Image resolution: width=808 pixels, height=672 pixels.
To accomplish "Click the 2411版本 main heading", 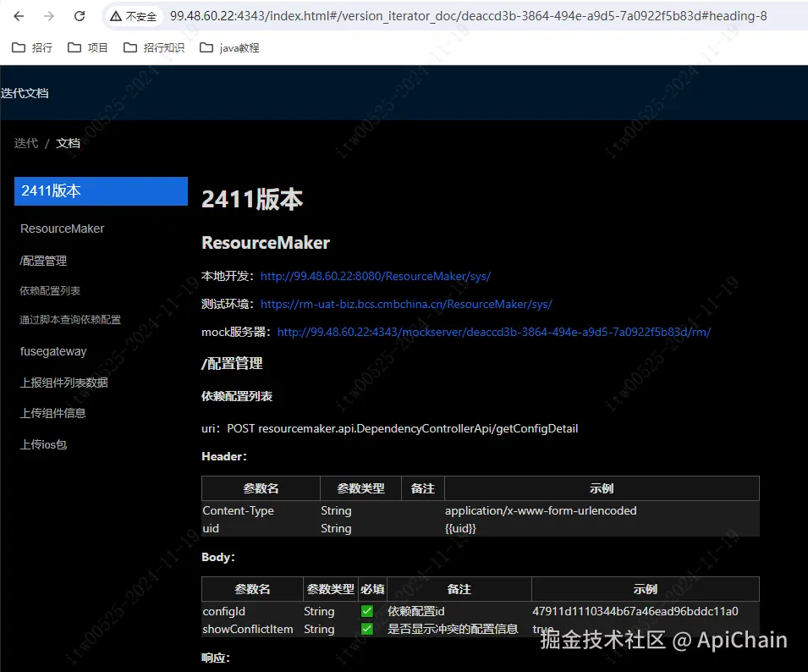I will 252,200.
